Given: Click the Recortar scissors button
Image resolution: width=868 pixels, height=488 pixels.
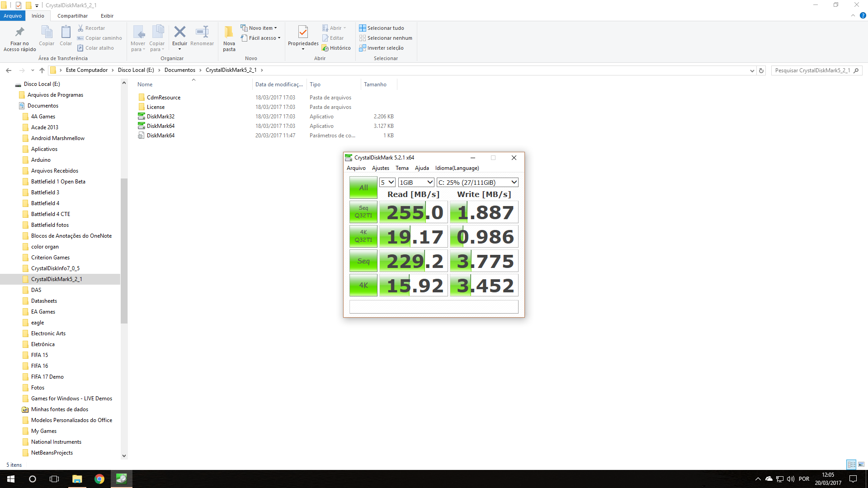Looking at the screenshot, I should click(91, 28).
